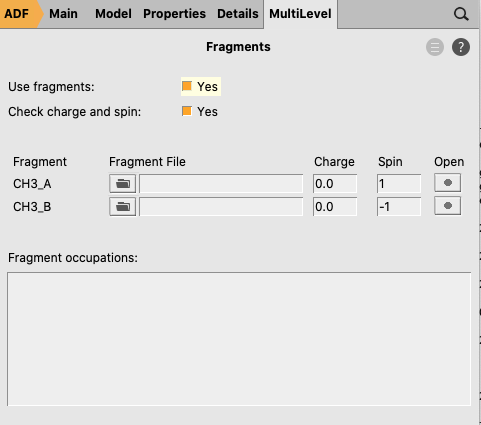Screen dimensions: 481x425
Task: Click inside Fragment occupations text box
Action: (x=239, y=339)
